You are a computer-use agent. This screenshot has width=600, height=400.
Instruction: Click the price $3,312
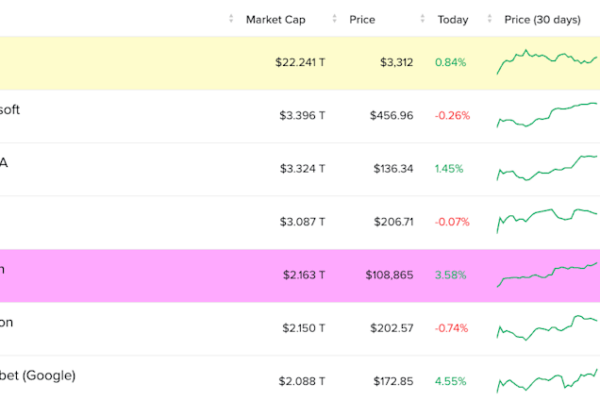coord(396,62)
